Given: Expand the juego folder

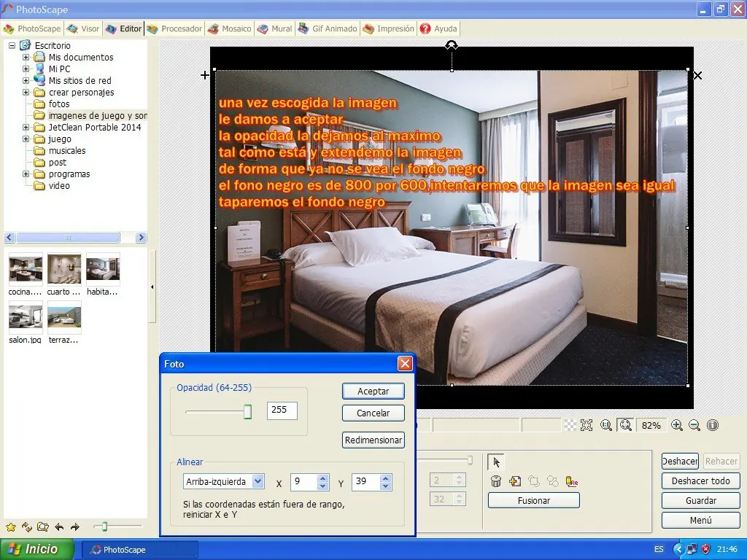Looking at the screenshot, I should coord(26,139).
